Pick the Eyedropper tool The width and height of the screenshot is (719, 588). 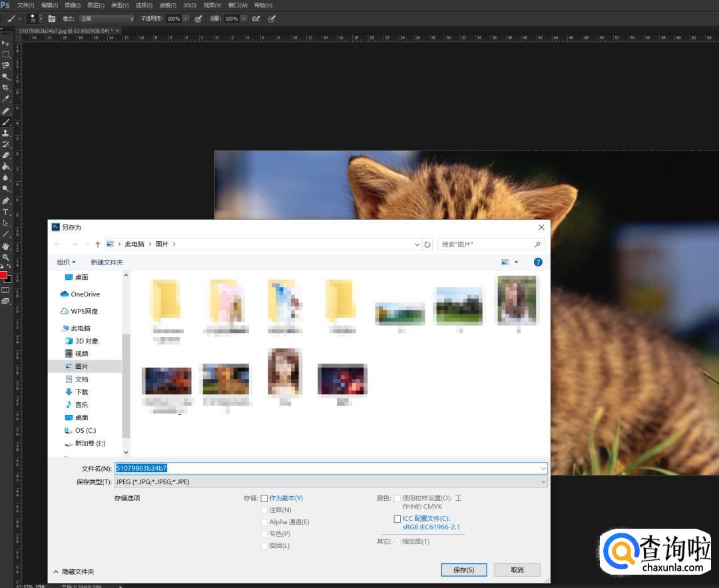(5, 99)
